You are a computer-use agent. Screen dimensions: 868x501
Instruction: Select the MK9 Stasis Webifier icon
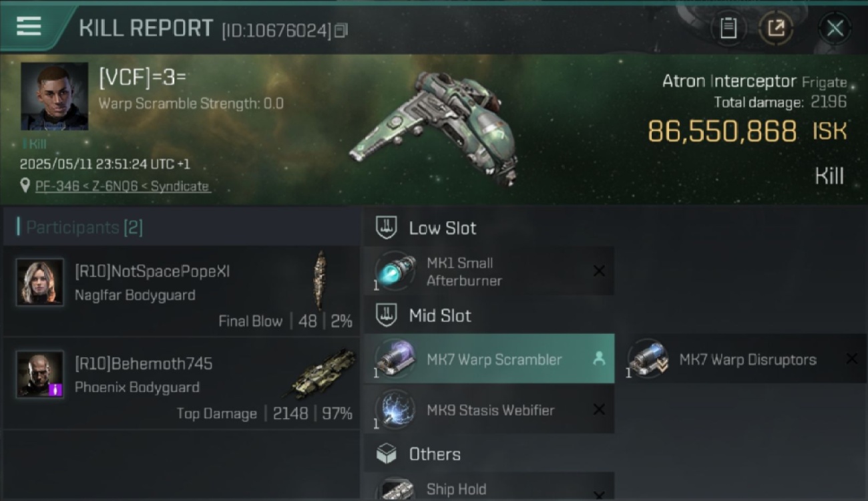395,409
